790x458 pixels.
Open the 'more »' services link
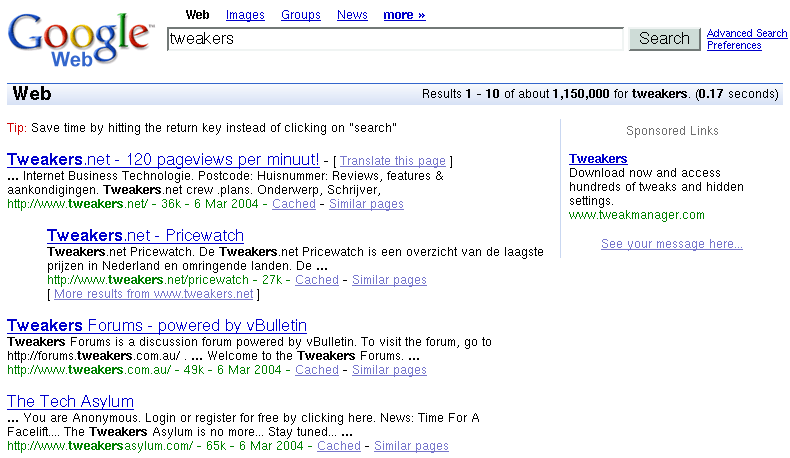click(x=404, y=15)
